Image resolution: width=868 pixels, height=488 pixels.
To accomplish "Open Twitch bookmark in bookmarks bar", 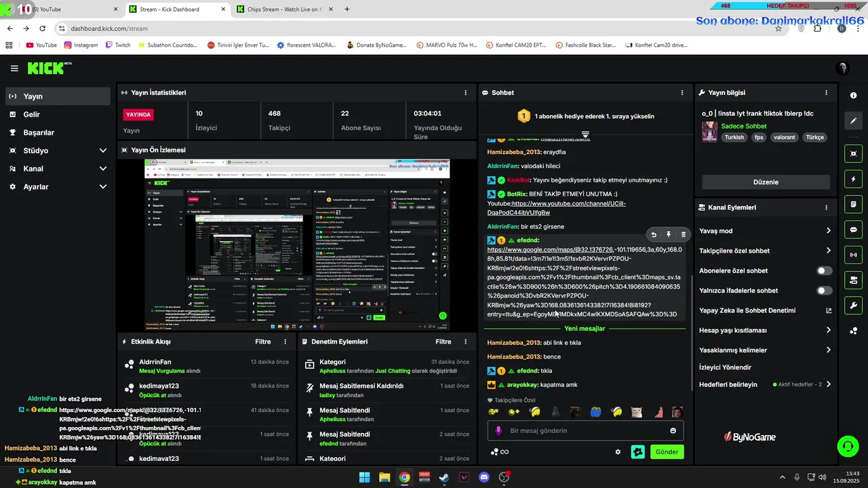I will (x=118, y=45).
